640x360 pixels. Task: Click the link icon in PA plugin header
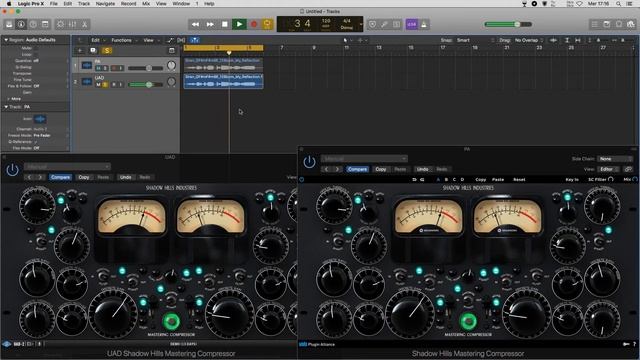tap(628, 169)
